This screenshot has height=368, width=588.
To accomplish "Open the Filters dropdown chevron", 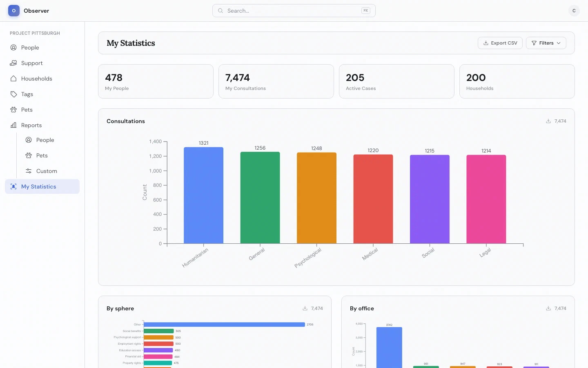I will pos(559,43).
